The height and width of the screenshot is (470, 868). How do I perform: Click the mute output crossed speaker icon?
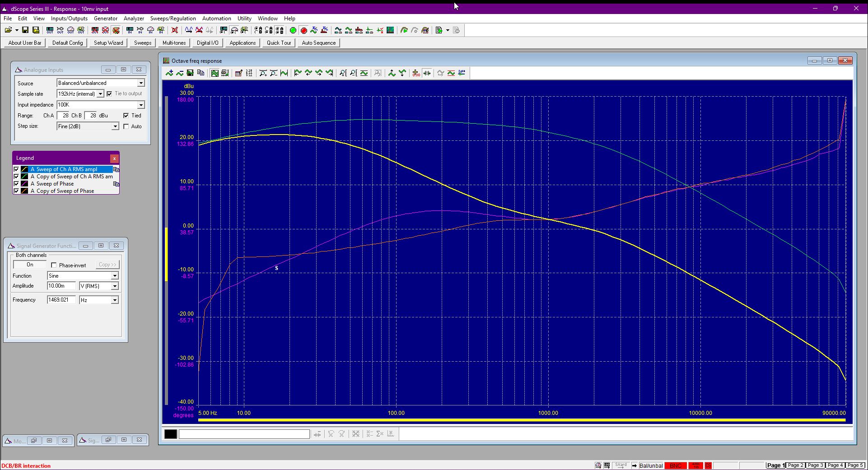(175, 30)
